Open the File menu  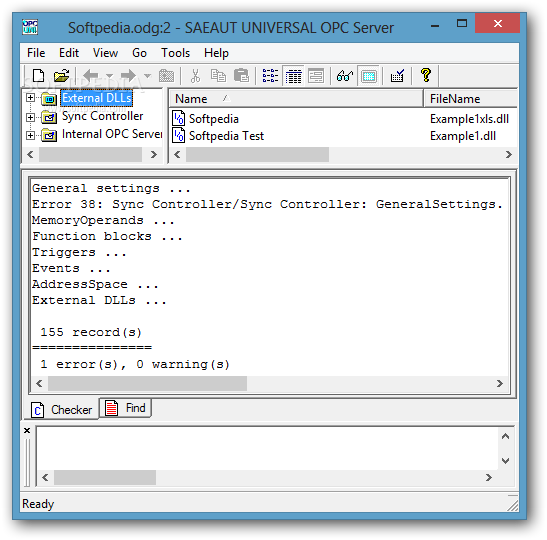point(36,53)
